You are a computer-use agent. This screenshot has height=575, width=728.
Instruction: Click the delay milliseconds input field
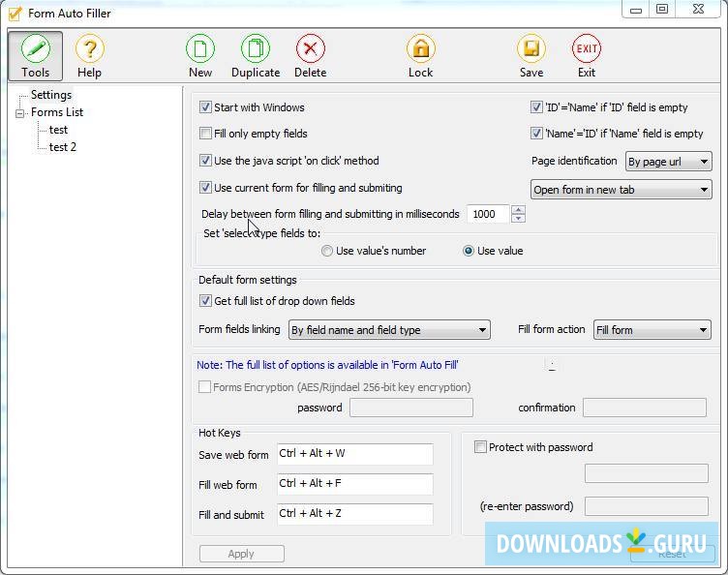pyautogui.click(x=488, y=214)
